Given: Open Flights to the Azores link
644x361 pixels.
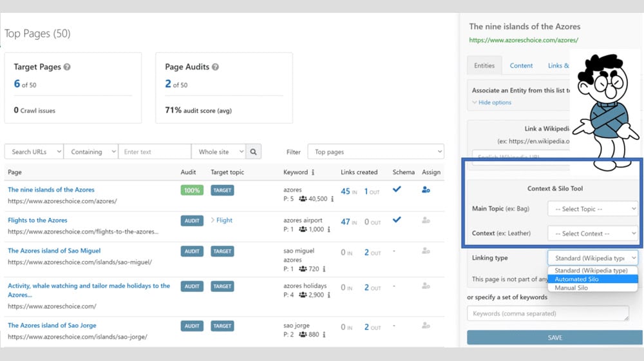Looking at the screenshot, I should coord(37,220).
